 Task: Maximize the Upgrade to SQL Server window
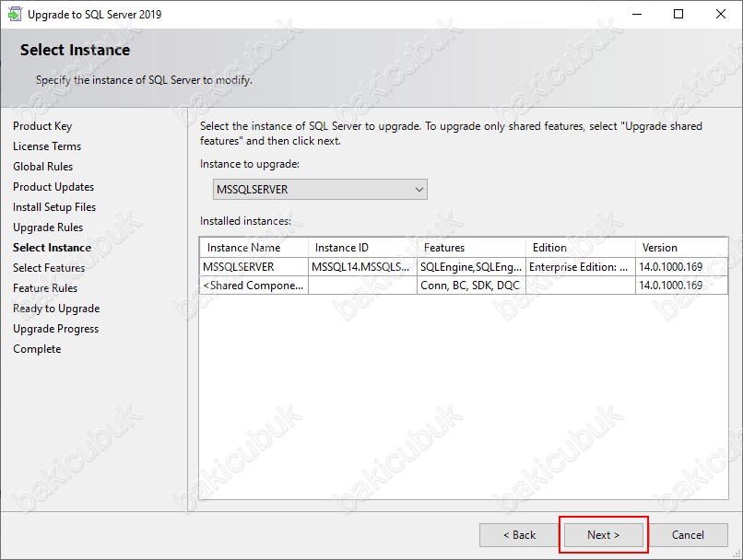coord(678,14)
